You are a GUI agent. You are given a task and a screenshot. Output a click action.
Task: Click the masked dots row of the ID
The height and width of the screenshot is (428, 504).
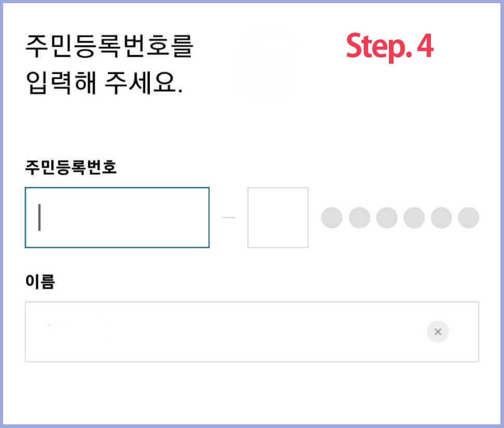pyautogui.click(x=399, y=217)
